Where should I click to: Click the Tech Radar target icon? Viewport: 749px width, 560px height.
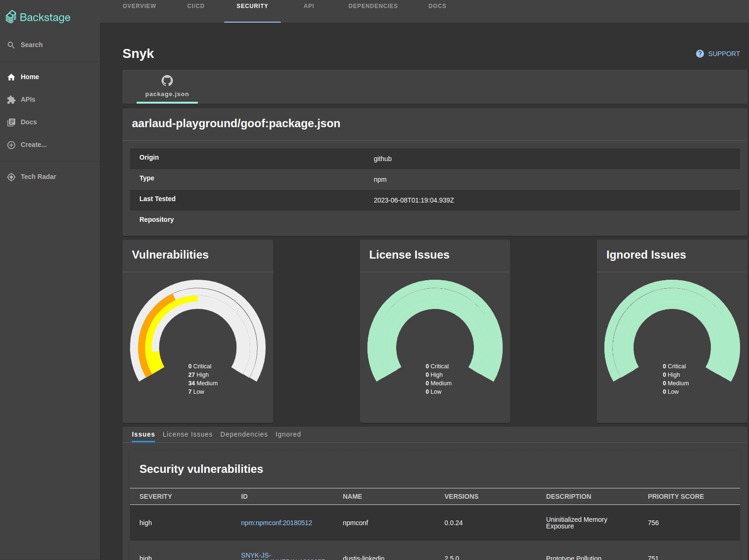click(11, 177)
